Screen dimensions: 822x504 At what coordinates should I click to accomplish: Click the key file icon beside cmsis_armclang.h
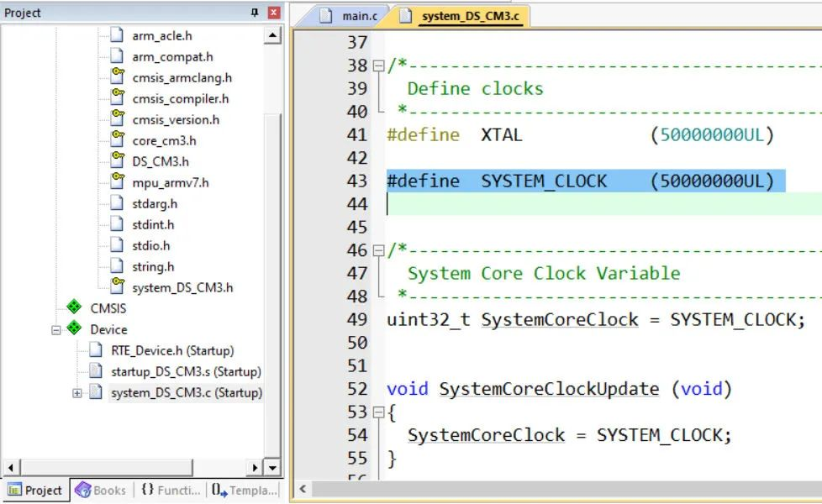pos(118,76)
